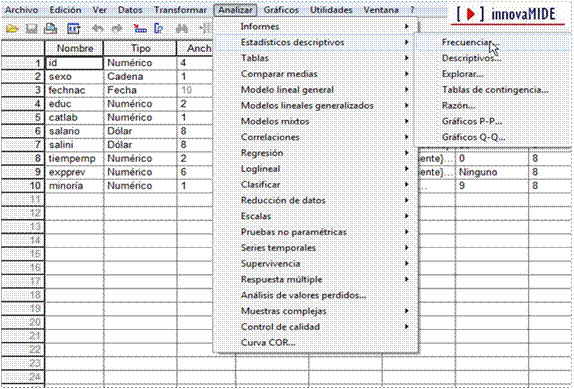Viewport: 574px width, 389px height.
Task: Expand the Regresión submenu
Action: pos(316,153)
